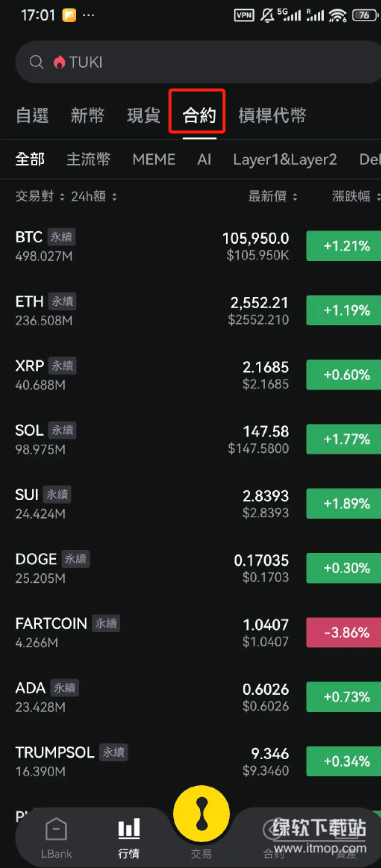The height and width of the screenshot is (868, 381).
Task: Sort by 最新價 price arrows
Action: [295, 197]
